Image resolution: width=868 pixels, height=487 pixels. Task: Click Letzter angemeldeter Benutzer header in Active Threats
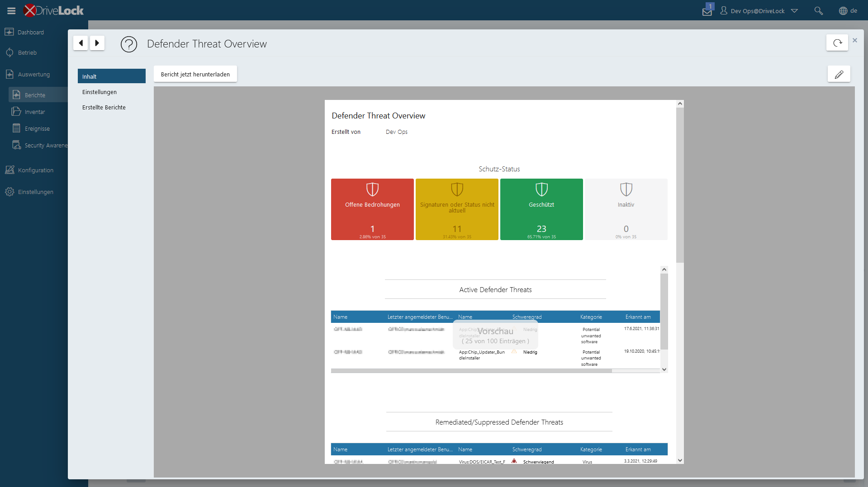[420, 317]
